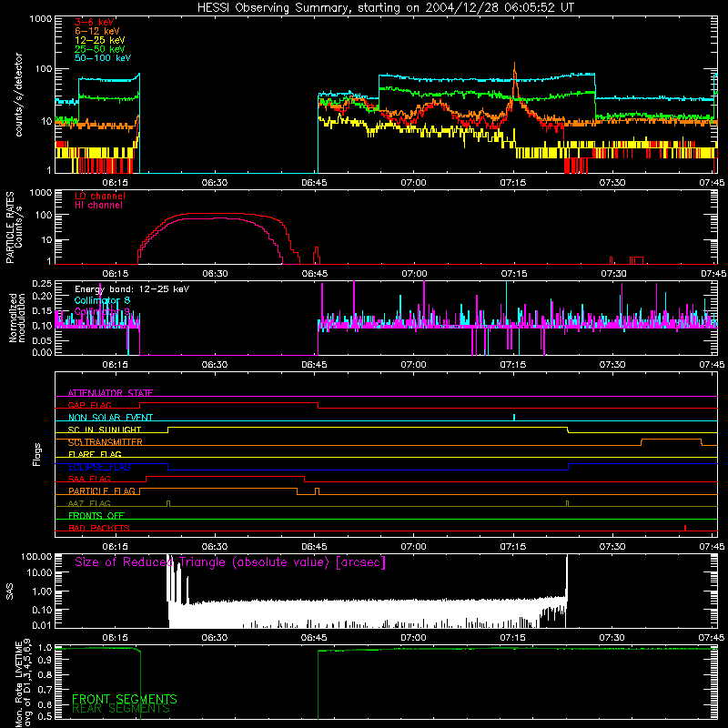
Task: Click the '100.00' y-axis value on SAS plot
Action: 36,557
